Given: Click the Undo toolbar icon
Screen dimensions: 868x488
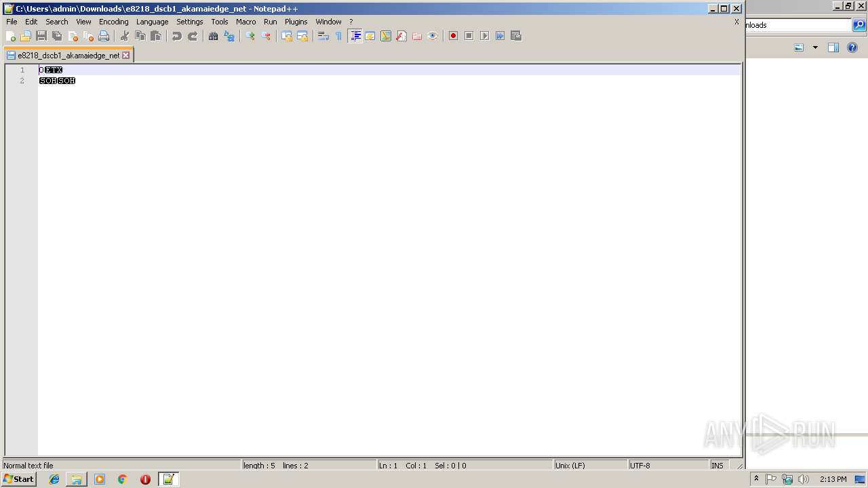Looking at the screenshot, I should [x=176, y=36].
